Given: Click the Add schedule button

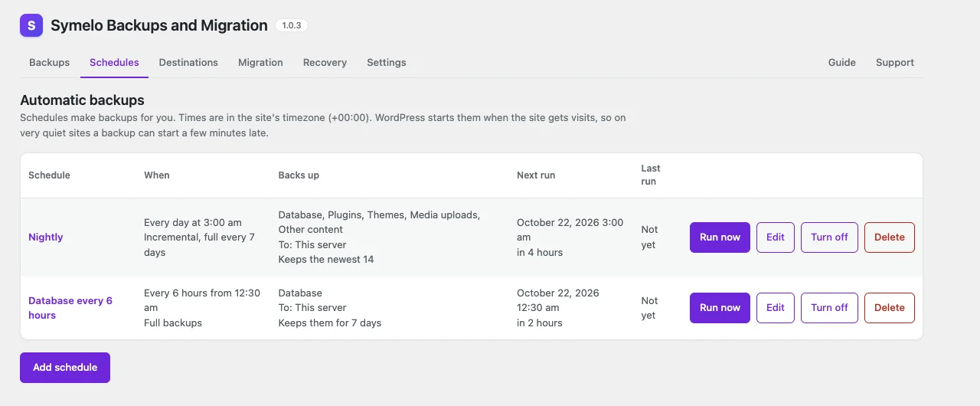Looking at the screenshot, I should click(65, 368).
